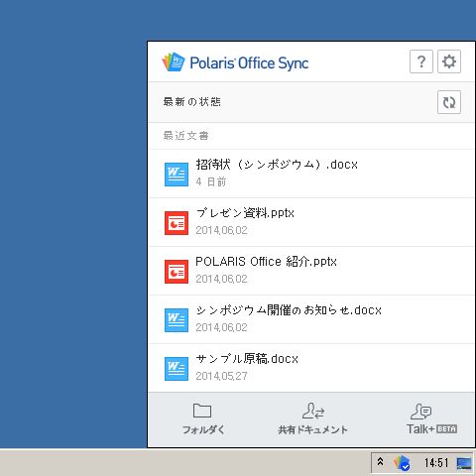
Task: Click the 4 日前 timestamp
Action: click(211, 181)
